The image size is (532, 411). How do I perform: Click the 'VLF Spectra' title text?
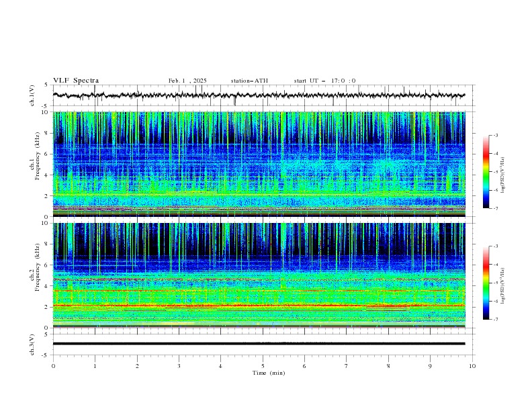[x=76, y=81]
